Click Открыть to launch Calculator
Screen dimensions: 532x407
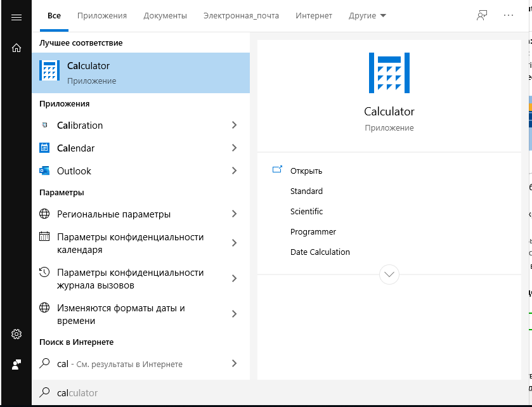pyautogui.click(x=306, y=171)
